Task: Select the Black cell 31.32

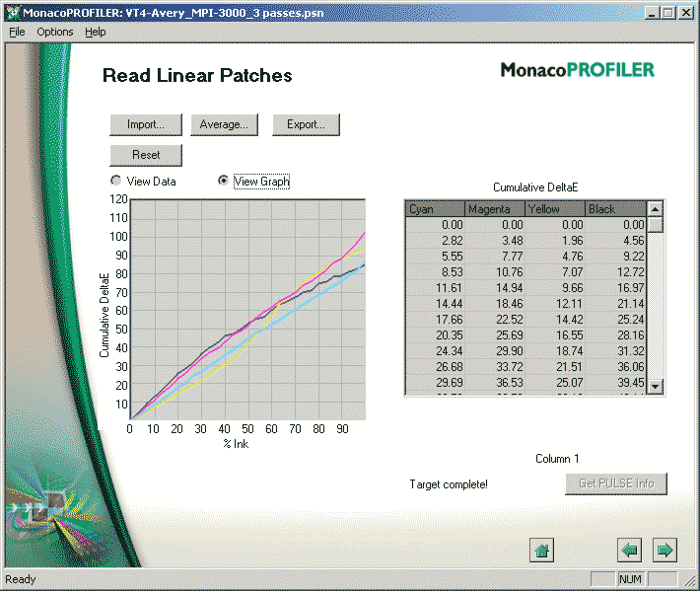Action: 615,351
